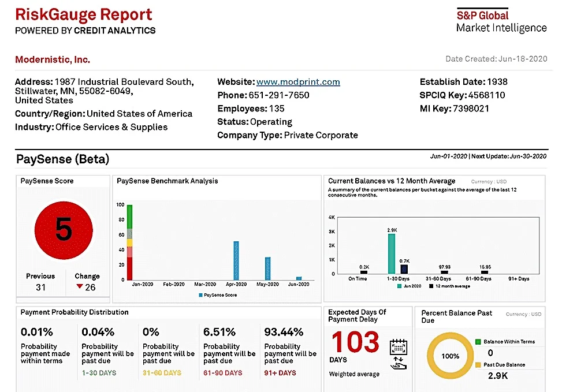Screen dimensions: 562x392
Task: Click the On Time axis label
Action: pyautogui.click(x=358, y=279)
